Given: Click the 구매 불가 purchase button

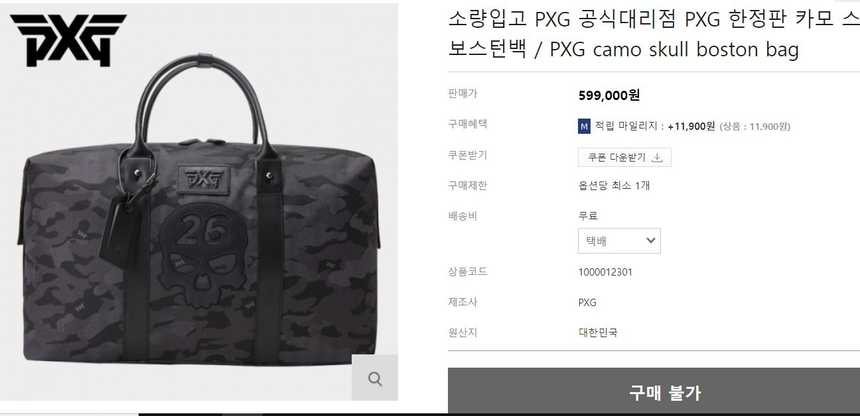Looking at the screenshot, I should [x=654, y=391].
